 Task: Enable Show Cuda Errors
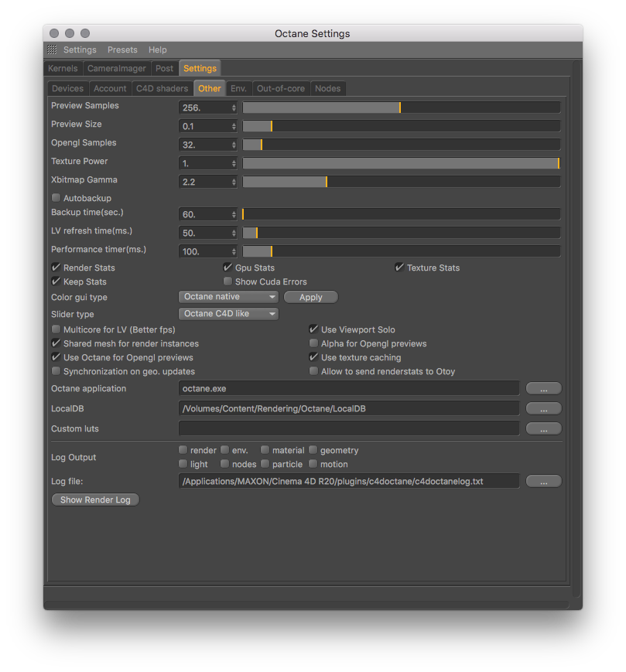click(227, 281)
